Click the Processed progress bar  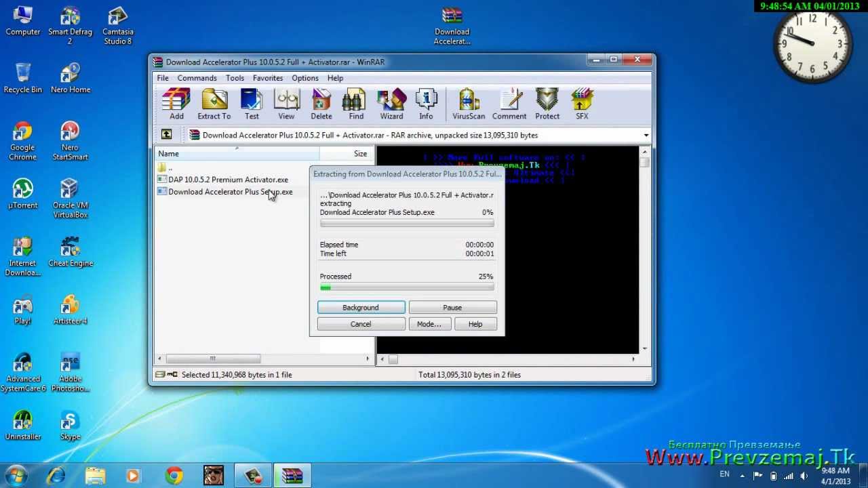[x=407, y=287]
